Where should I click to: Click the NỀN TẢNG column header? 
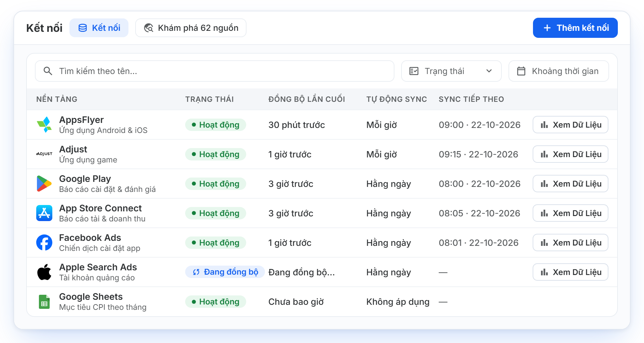point(57,99)
